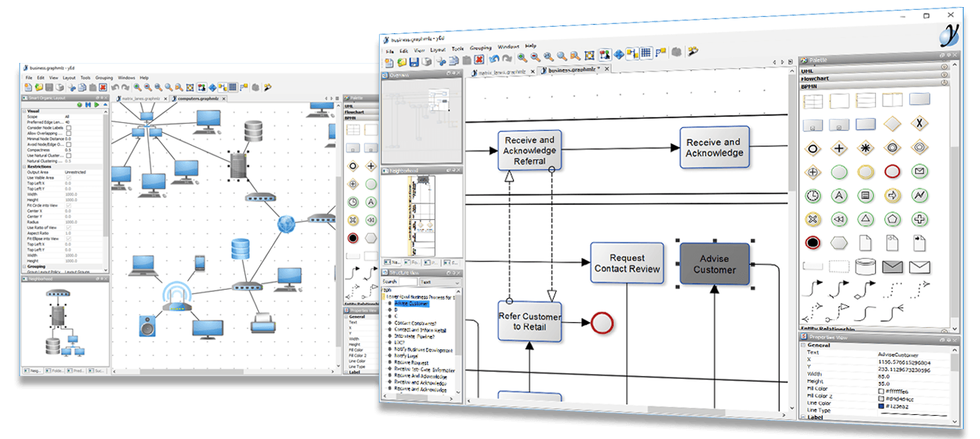Image resolution: width=980 pixels, height=439 pixels.
Task: Click the Search field in Structure View
Action: (x=409, y=281)
